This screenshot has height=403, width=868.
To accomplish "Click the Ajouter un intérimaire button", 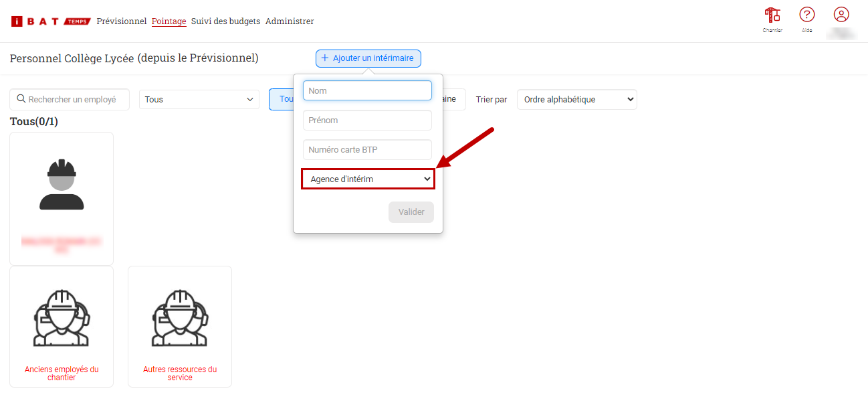I will (x=368, y=59).
